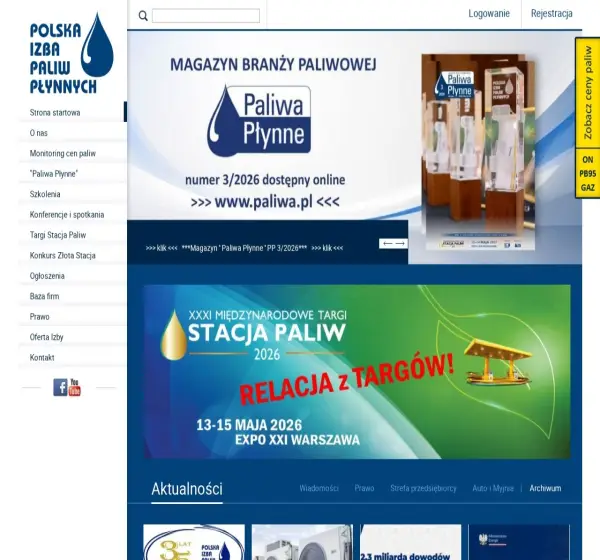Click the search magnifier icon
Image resolution: width=600 pixels, height=560 pixels.
point(143,16)
